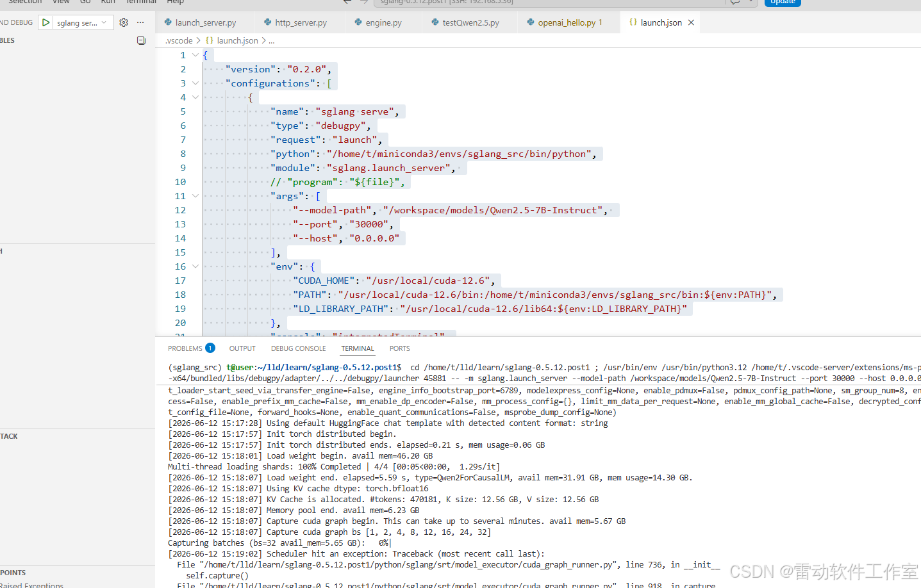Click line number 8 in the gutter

183,154
